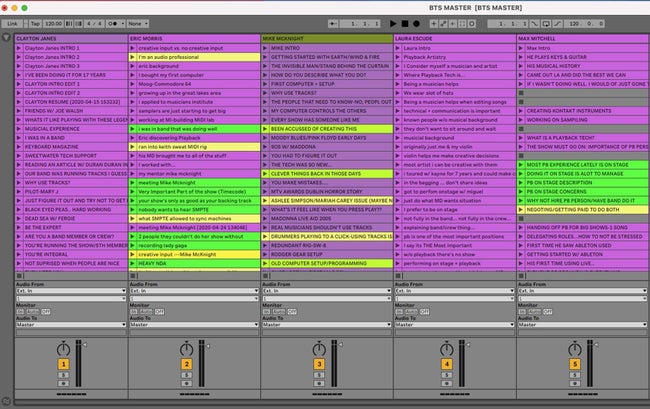
Task: Open Audio From dropdown on Eric Morris track
Action: [194, 291]
